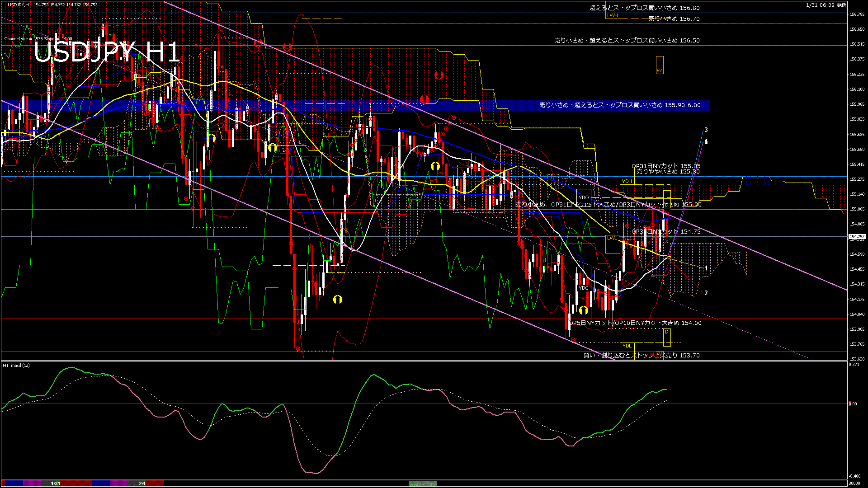
Task: Click the yellow D box beside YDL
Action: 666,335
